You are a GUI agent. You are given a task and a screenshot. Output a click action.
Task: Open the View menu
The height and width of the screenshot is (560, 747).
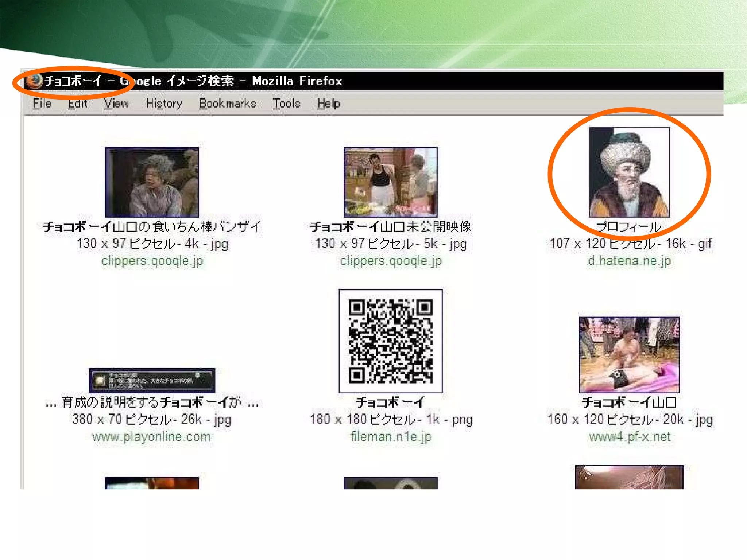coord(116,104)
